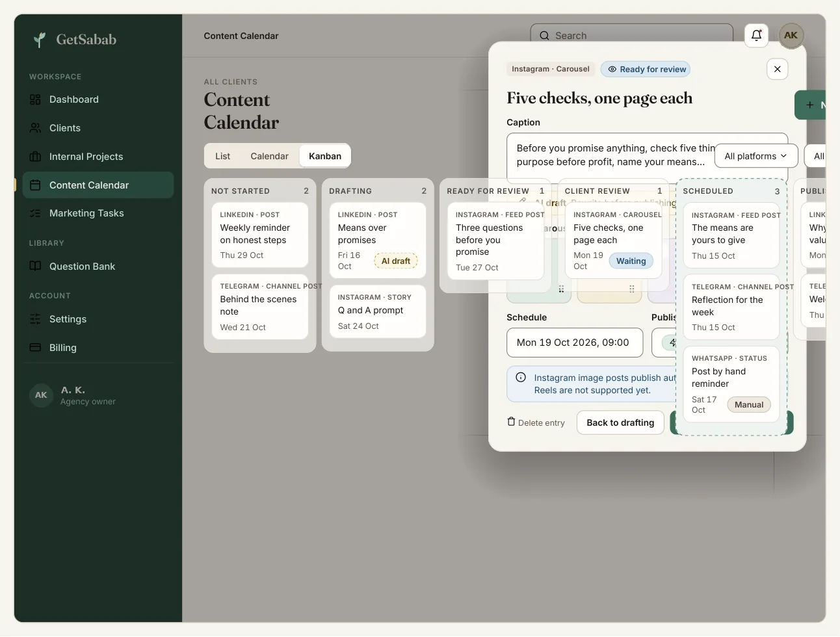840x637 pixels.
Task: Click the Instagram · Carousel tag in dialog
Action: point(550,69)
